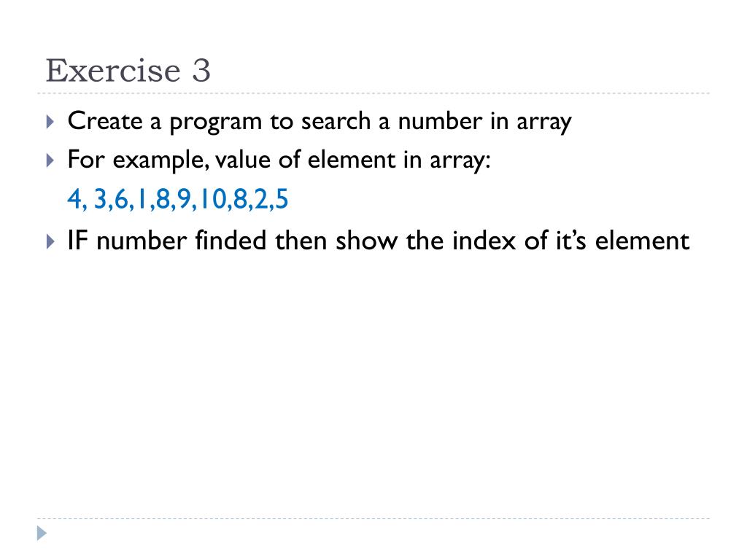Image resolution: width=747 pixels, height=560 pixels.
Task: Click the last blue number "5"
Action: [x=282, y=198]
